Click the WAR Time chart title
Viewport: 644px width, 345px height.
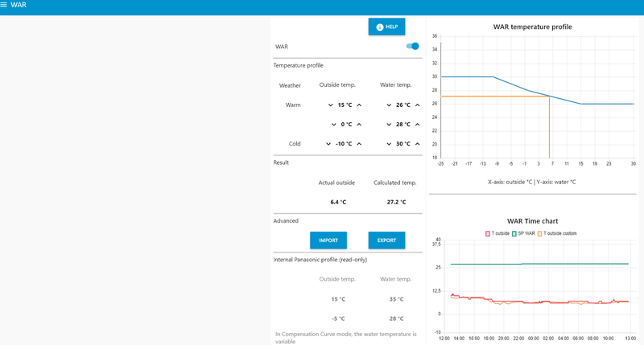[x=532, y=221]
